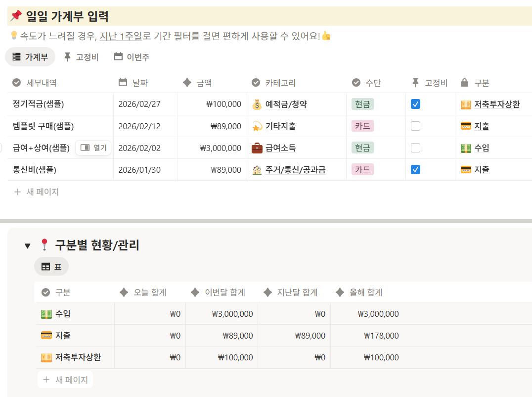
Task: Add a row with 새 페이지 under 가계부 table
Action: (36, 192)
